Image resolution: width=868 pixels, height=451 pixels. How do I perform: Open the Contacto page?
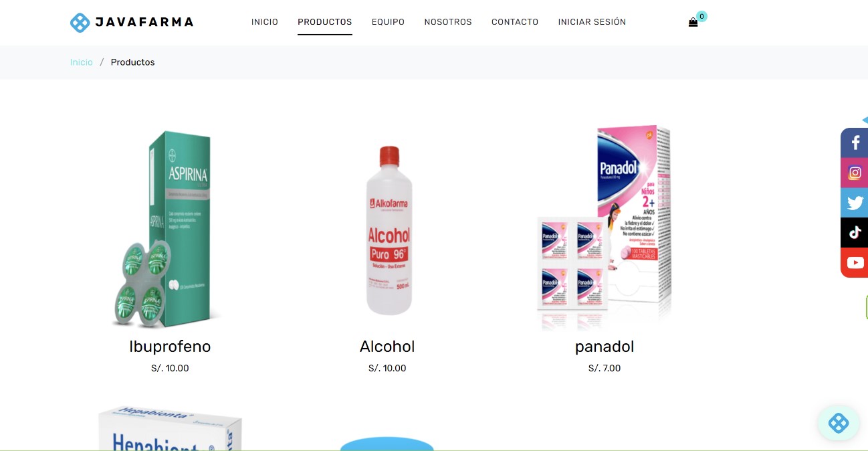click(x=515, y=22)
